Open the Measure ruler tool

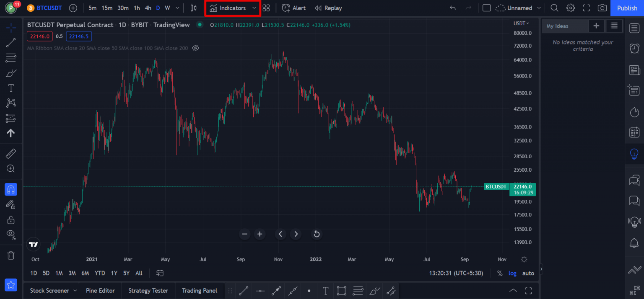[10, 153]
